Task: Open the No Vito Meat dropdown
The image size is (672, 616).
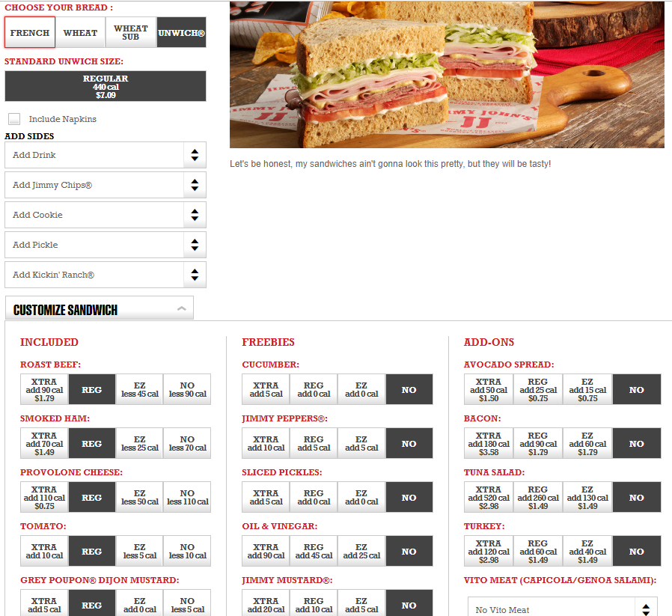Action: 562,607
